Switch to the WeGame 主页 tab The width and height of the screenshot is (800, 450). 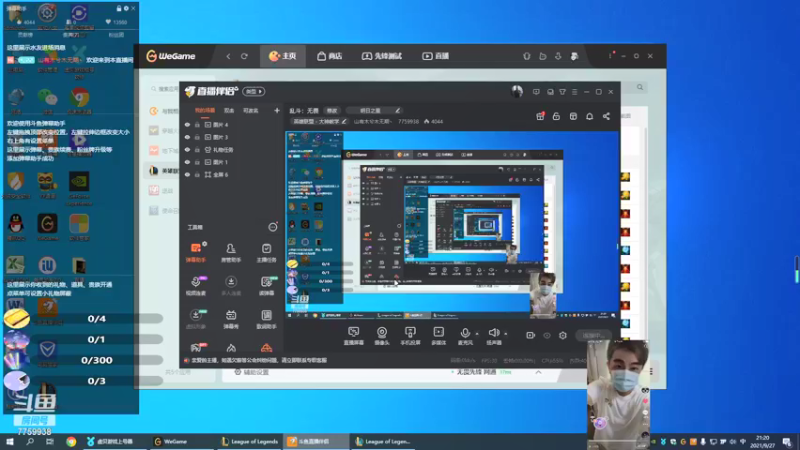tap(283, 56)
